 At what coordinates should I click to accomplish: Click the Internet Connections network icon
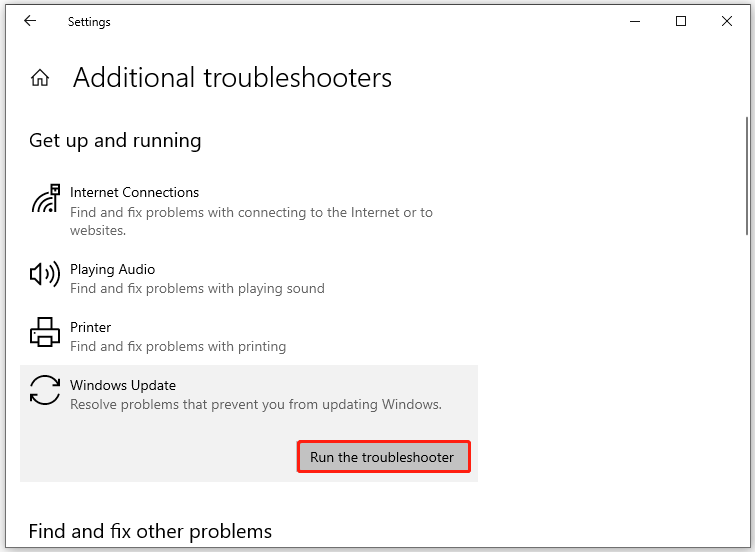pyautogui.click(x=45, y=198)
